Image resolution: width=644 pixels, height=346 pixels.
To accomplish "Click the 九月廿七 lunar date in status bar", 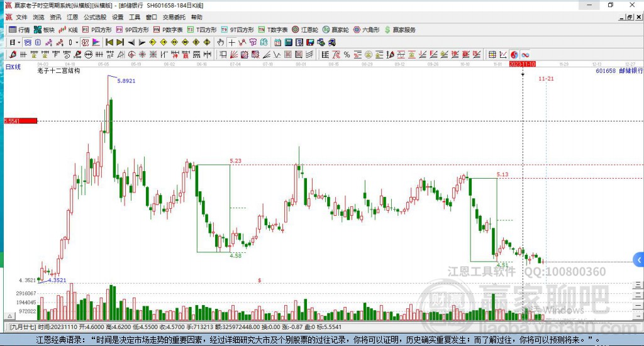I will click(x=23, y=327).
